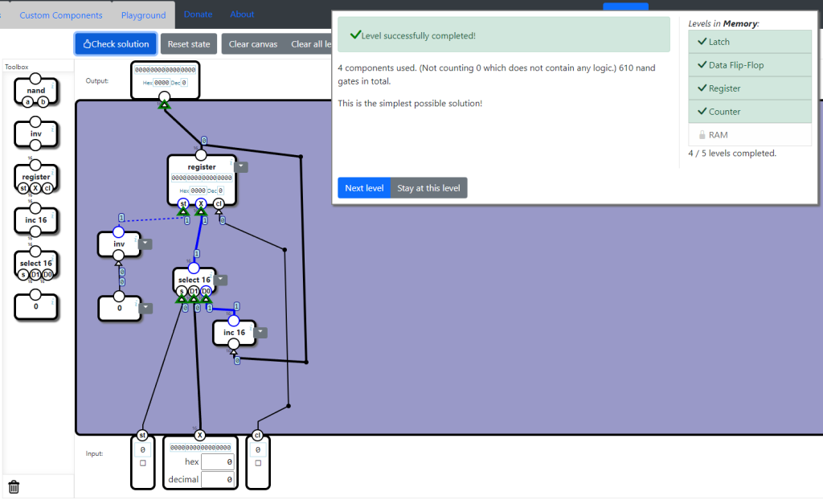Image resolution: width=823 pixels, height=504 pixels.
Task: Open the register component dropdown on the canvas
Action: pos(241,167)
